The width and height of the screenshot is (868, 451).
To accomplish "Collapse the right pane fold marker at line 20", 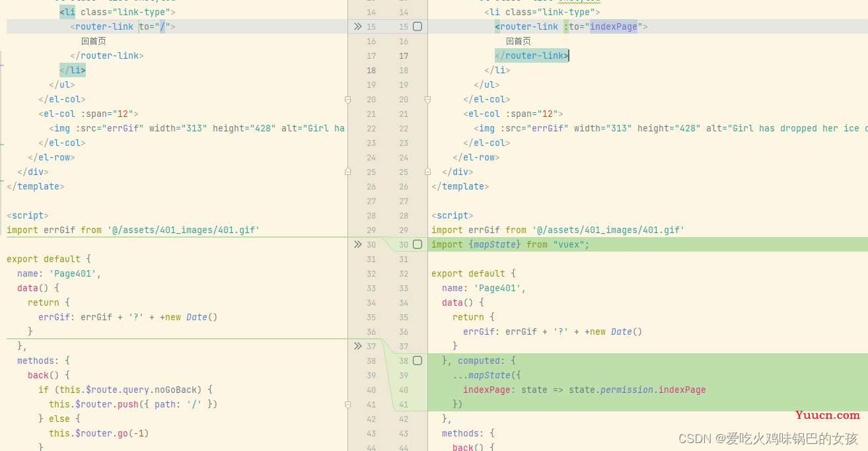I will pyautogui.click(x=427, y=99).
